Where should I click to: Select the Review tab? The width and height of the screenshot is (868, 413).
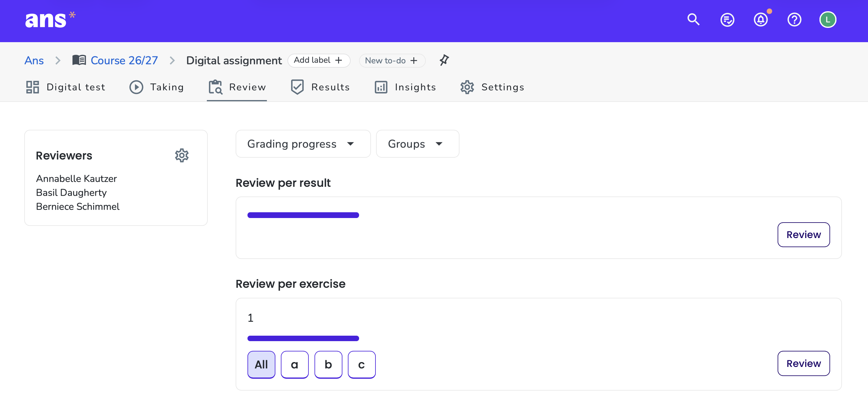point(237,87)
